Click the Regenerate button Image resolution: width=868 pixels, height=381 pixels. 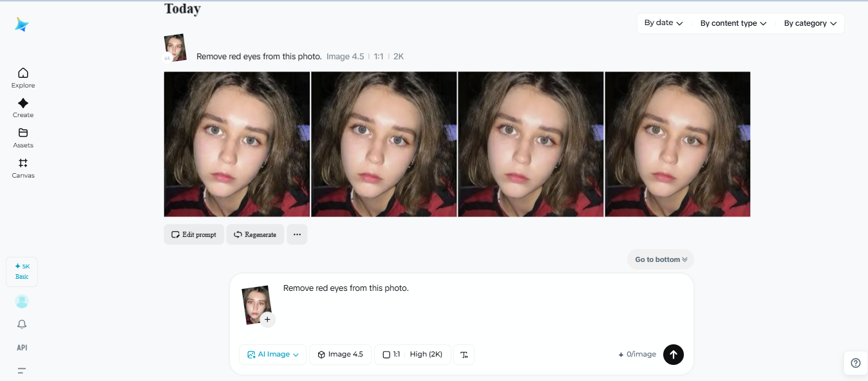click(x=255, y=234)
